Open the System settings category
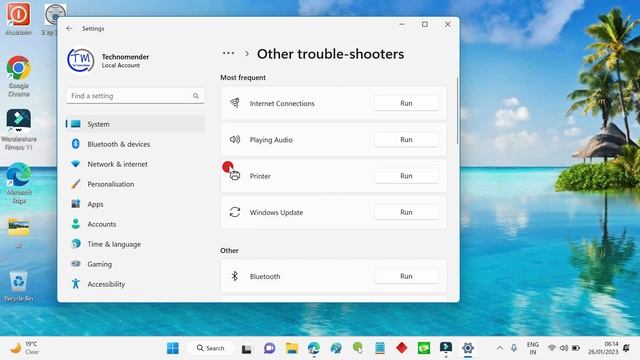 point(135,124)
